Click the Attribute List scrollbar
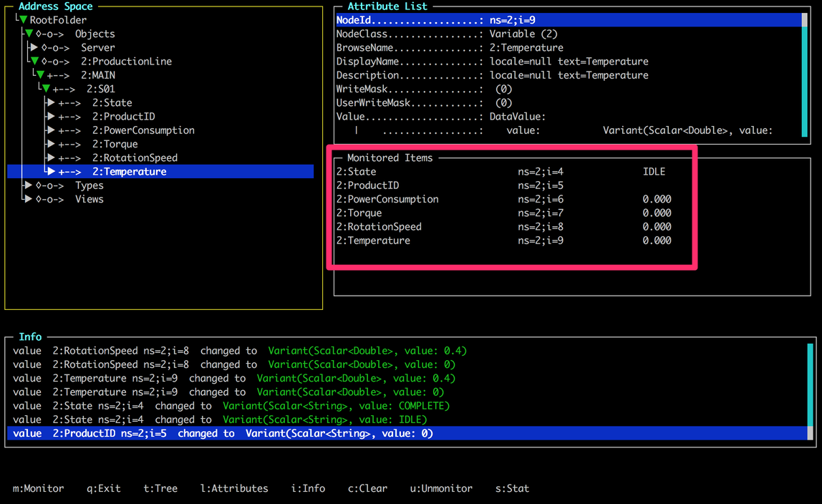Screen dimensions: 822x504 tap(806, 75)
